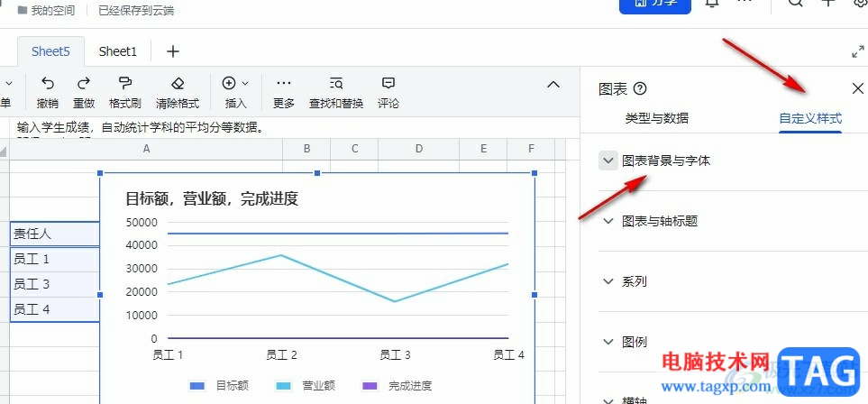This screenshot has width=868, height=404.
Task: Select the 责任人 cell
Action: (55, 234)
